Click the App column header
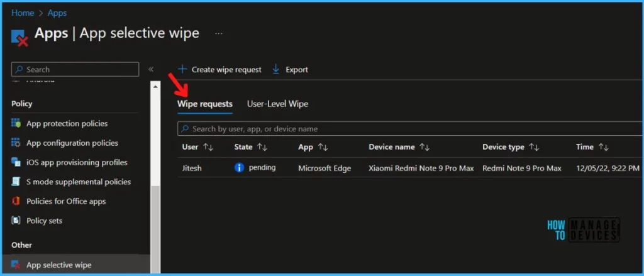Image resolution: width=644 pixels, height=276 pixels. [306, 147]
